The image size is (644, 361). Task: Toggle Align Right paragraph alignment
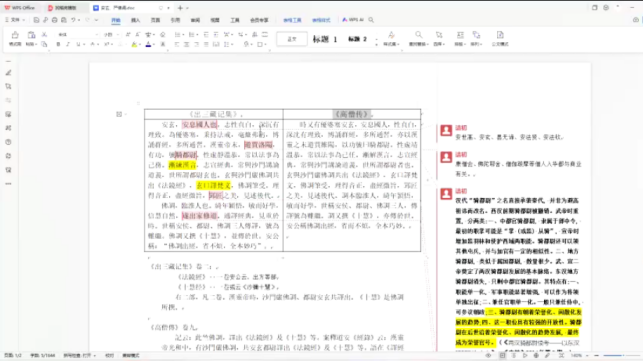196,44
